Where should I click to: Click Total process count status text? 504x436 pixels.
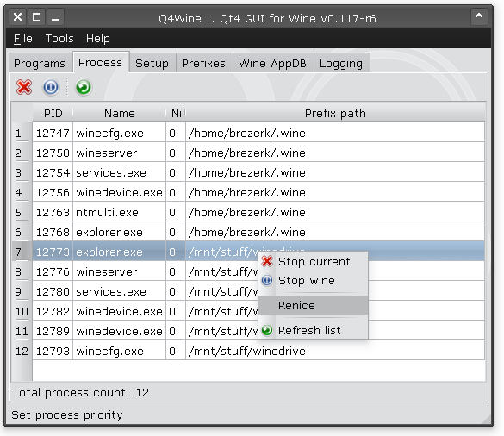[x=81, y=392]
